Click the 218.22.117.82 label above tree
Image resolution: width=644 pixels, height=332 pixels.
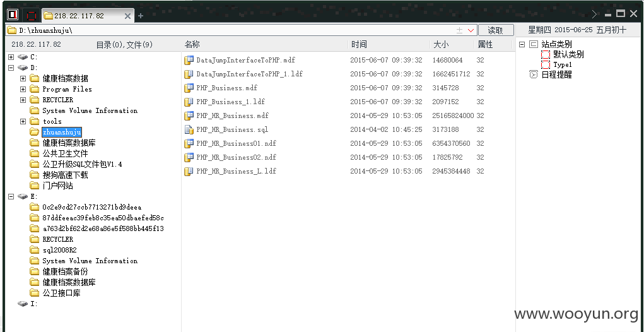tap(36, 44)
